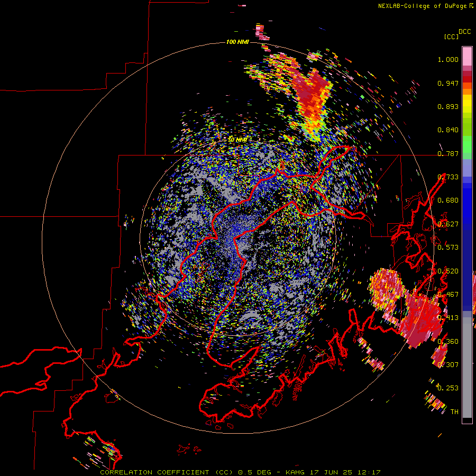
Task: Select the 0.733 scale value
Action: click(448, 177)
